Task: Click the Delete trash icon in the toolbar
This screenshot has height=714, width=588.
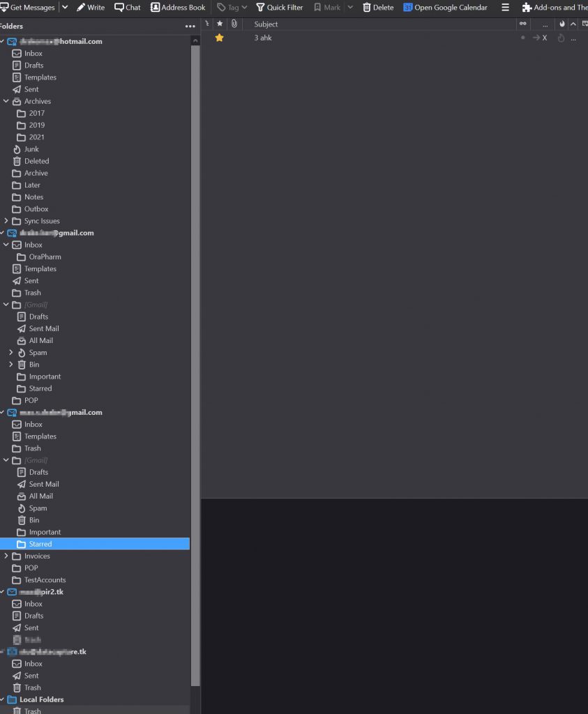Action: click(x=367, y=8)
